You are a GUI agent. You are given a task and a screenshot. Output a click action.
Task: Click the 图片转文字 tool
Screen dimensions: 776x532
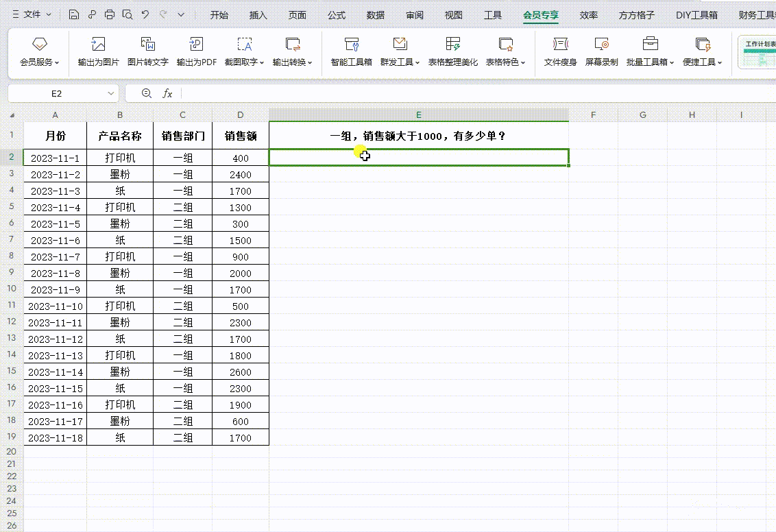pos(148,51)
